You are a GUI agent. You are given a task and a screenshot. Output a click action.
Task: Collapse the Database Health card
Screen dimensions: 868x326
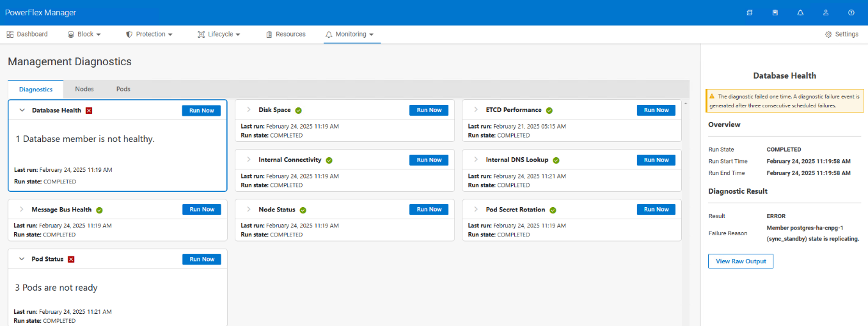[22, 111]
